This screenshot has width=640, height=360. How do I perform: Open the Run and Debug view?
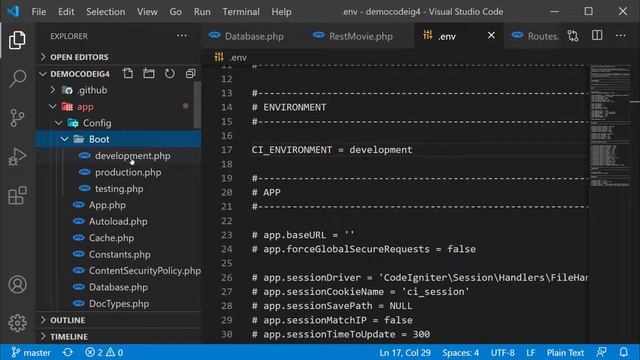17,156
